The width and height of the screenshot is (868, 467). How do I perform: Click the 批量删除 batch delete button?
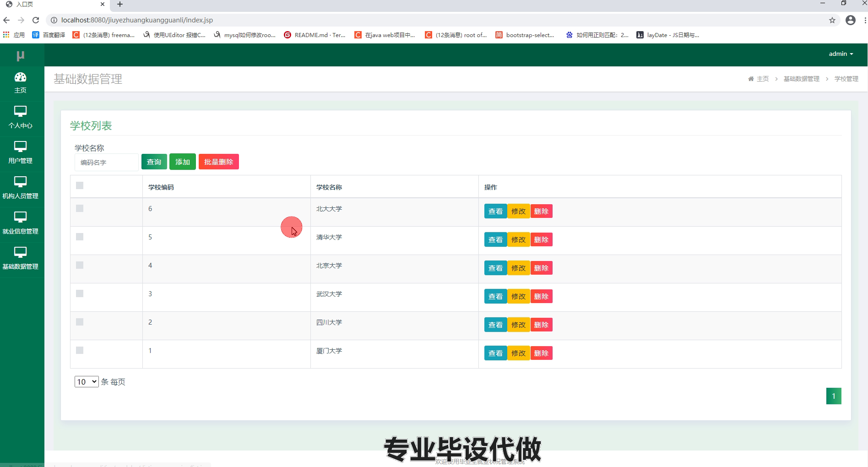point(219,162)
